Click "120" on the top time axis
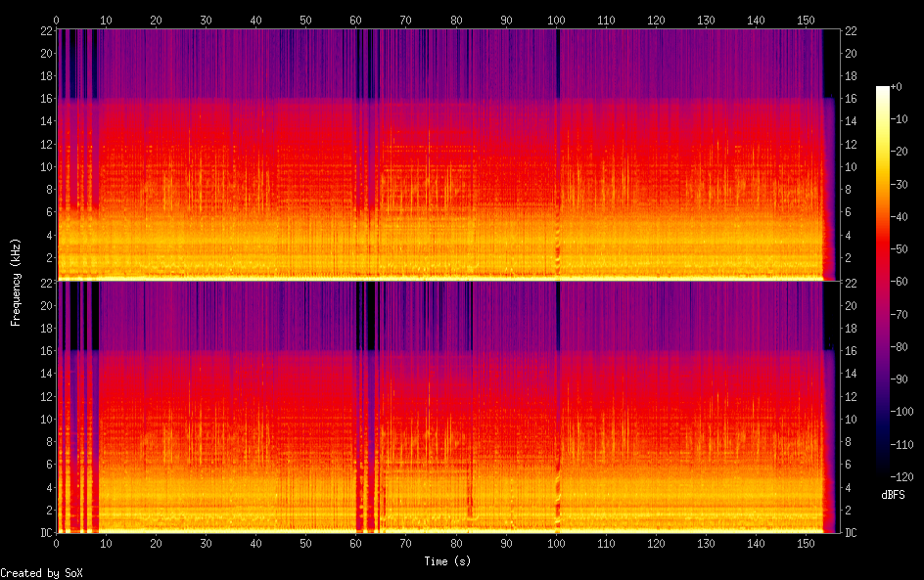Viewport: 924px width, 580px height. [656, 21]
